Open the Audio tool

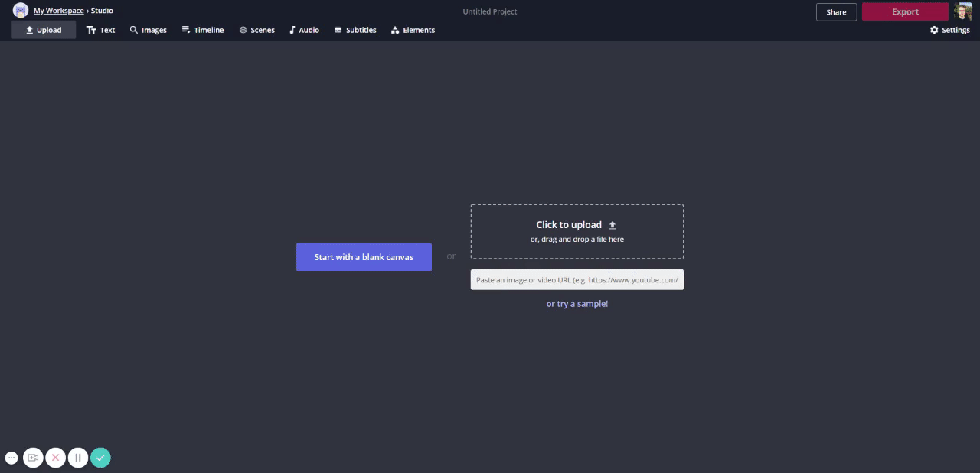tap(304, 30)
